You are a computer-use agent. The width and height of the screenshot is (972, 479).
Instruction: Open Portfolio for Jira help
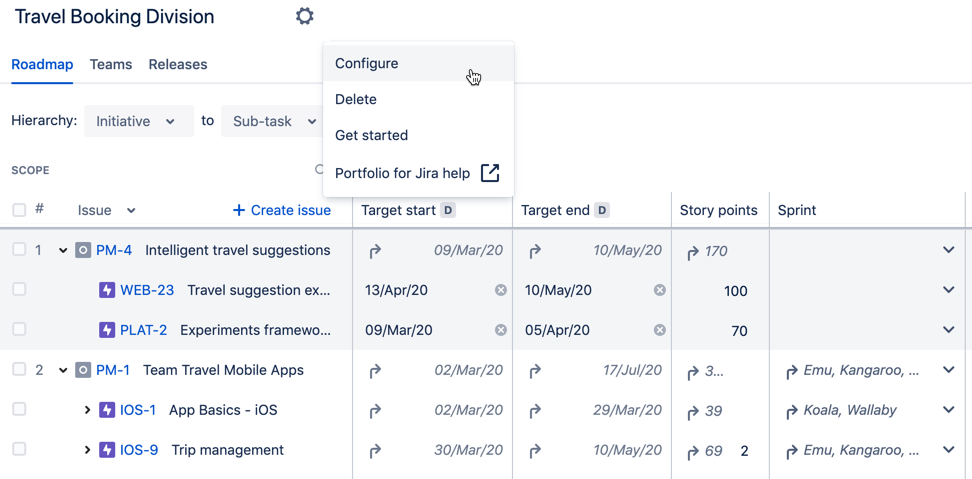418,173
